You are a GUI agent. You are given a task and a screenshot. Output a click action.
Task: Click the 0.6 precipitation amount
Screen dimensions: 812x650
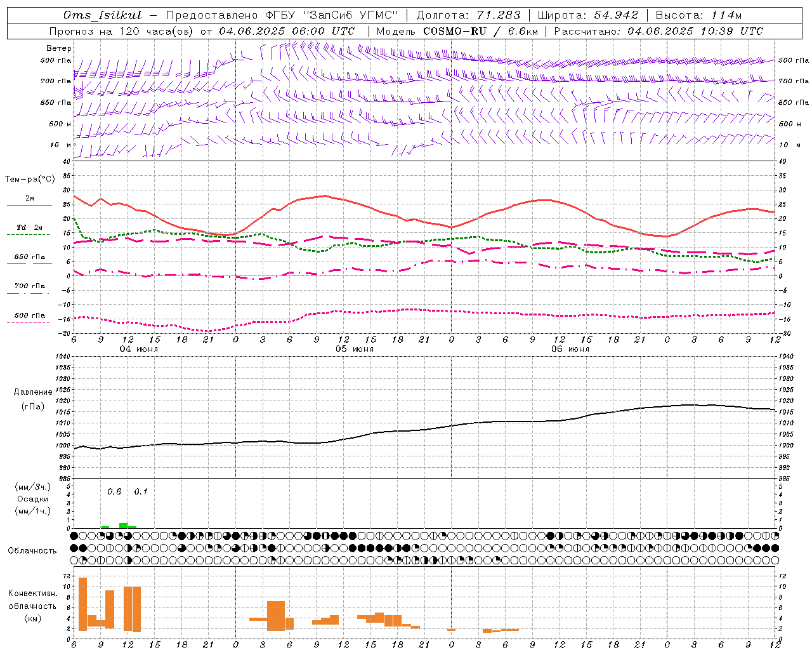pyautogui.click(x=114, y=492)
